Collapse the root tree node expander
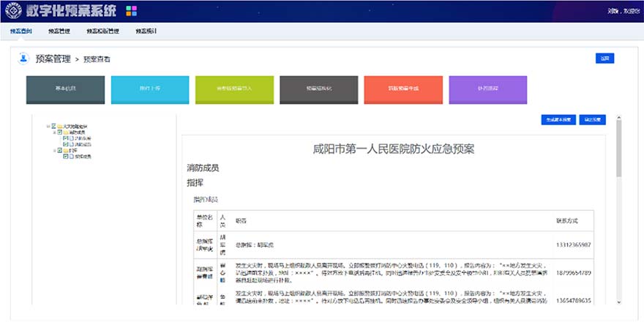 48,126
